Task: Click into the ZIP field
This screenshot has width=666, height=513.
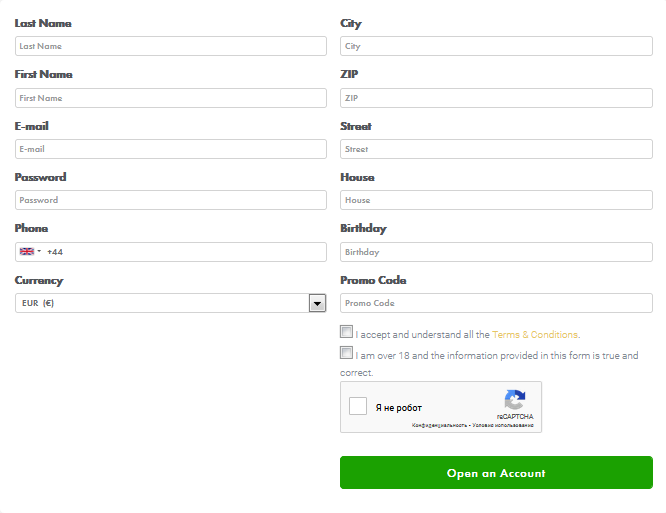Action: (496, 98)
